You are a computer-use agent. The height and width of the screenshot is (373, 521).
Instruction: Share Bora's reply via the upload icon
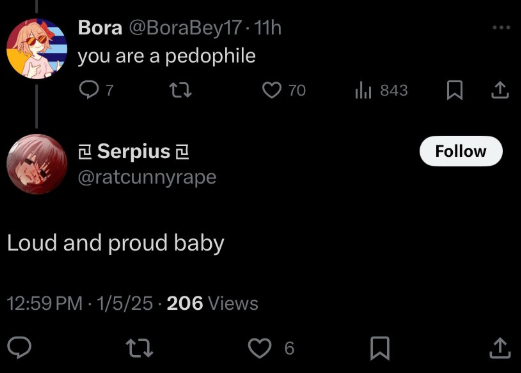click(x=500, y=90)
